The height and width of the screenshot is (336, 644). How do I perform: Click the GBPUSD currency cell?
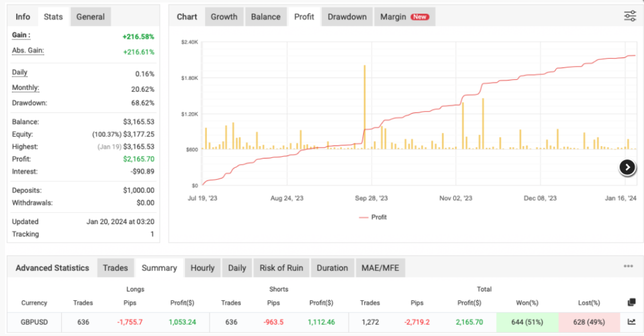point(34,322)
